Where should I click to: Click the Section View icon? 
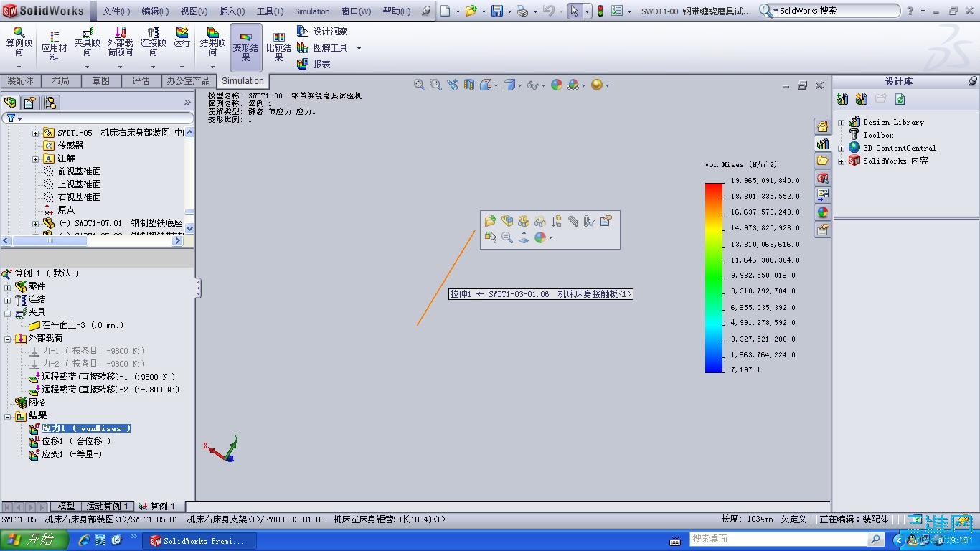pyautogui.click(x=469, y=85)
